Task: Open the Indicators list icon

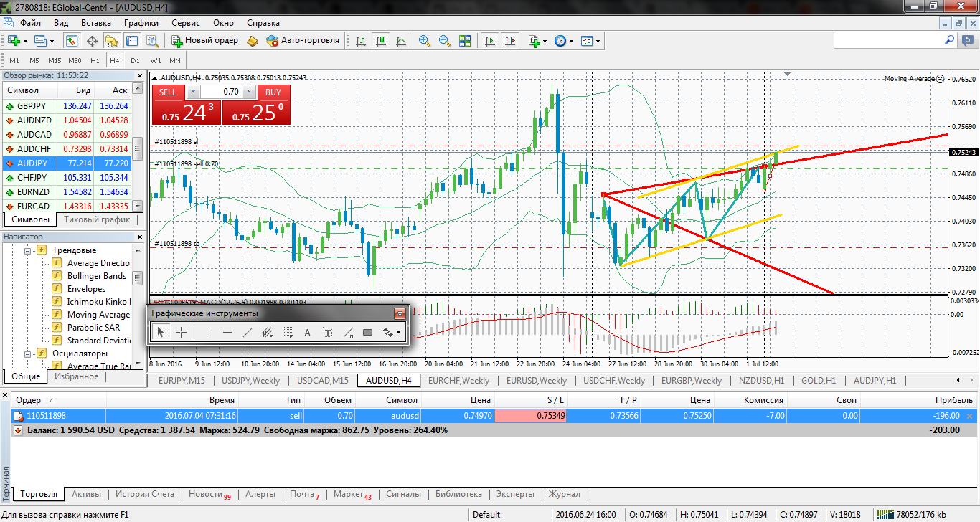Action: [533, 41]
